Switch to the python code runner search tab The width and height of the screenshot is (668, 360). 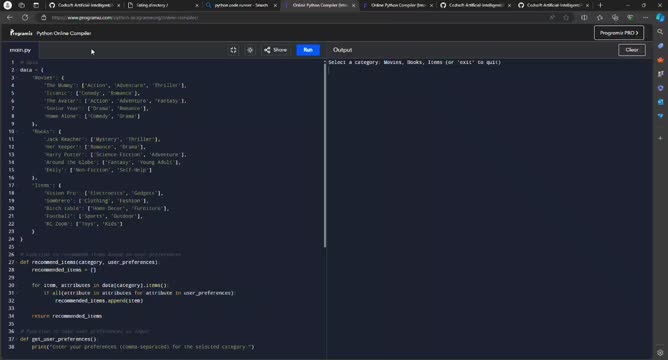point(241,5)
